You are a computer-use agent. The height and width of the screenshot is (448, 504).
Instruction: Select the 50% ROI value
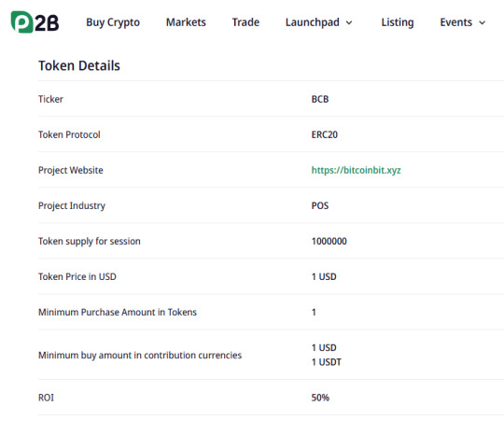pos(320,398)
